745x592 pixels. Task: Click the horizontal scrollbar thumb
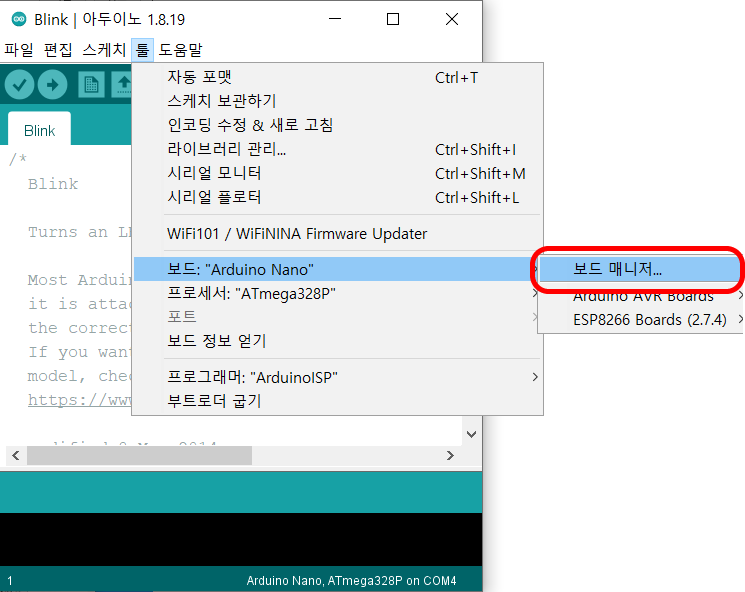click(x=139, y=456)
